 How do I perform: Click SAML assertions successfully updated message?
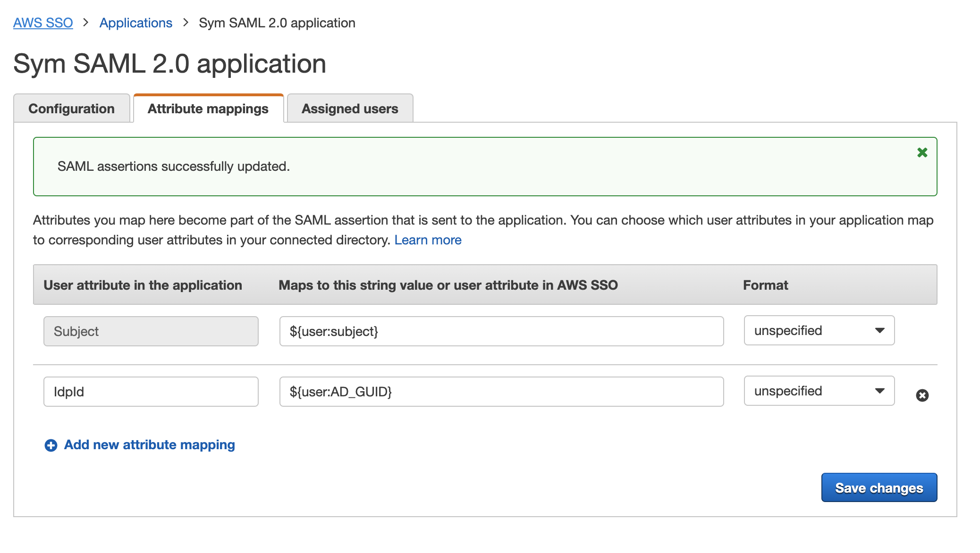[173, 167]
